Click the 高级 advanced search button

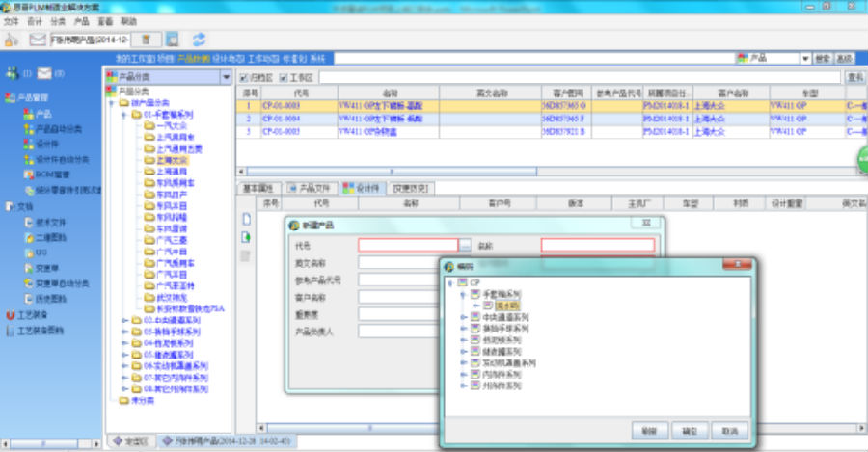[x=845, y=58]
